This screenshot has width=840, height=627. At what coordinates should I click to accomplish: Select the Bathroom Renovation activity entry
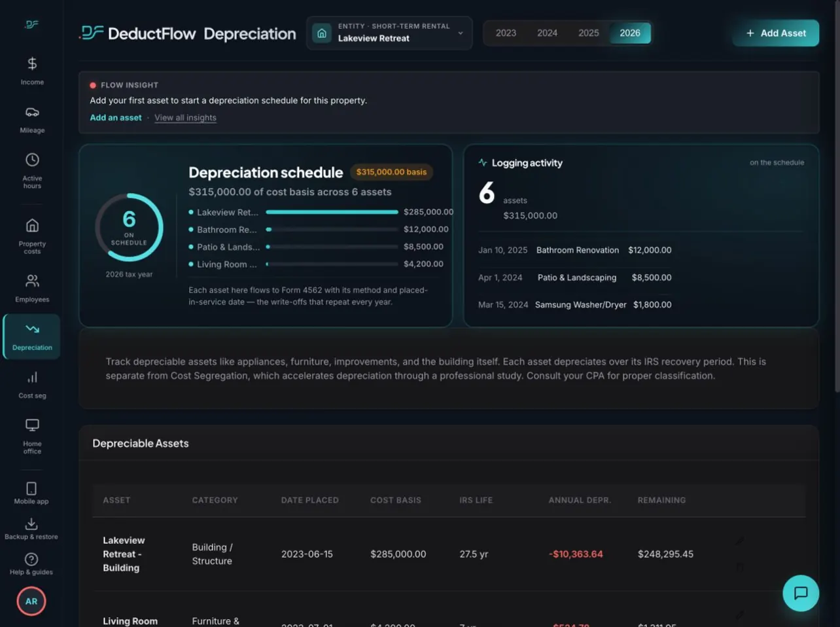(x=574, y=250)
